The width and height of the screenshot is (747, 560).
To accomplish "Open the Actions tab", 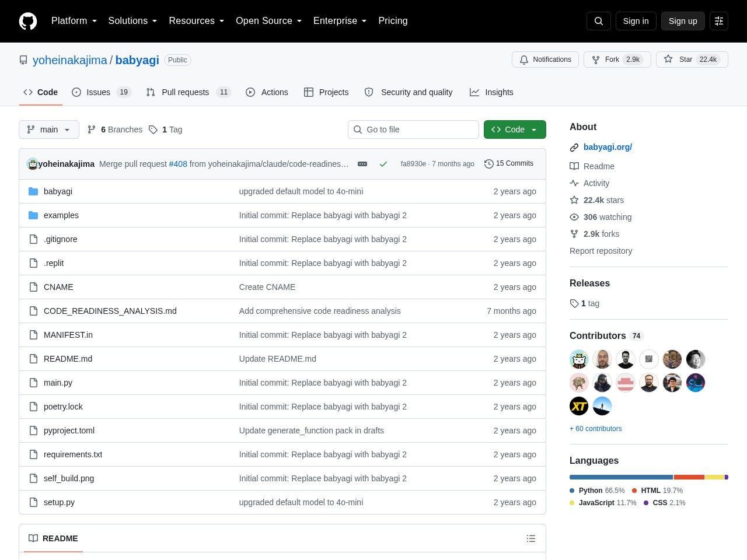I will coord(267,92).
